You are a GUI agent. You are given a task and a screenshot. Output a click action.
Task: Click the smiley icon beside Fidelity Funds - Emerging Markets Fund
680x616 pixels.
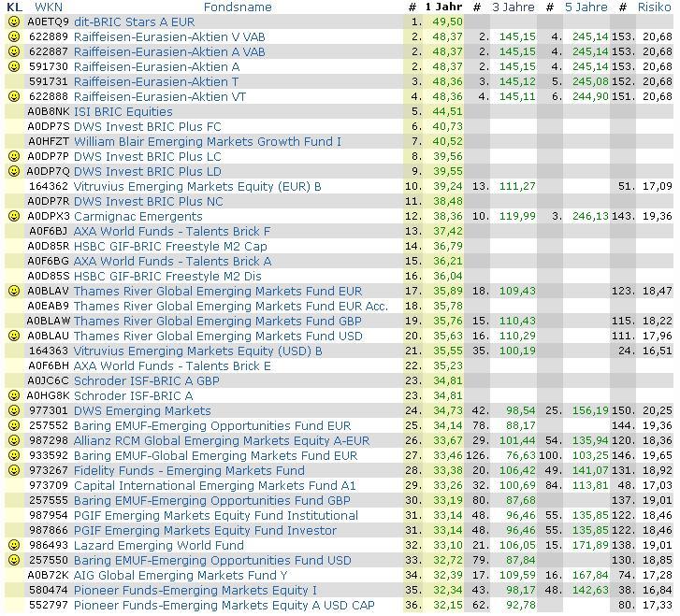coord(14,470)
